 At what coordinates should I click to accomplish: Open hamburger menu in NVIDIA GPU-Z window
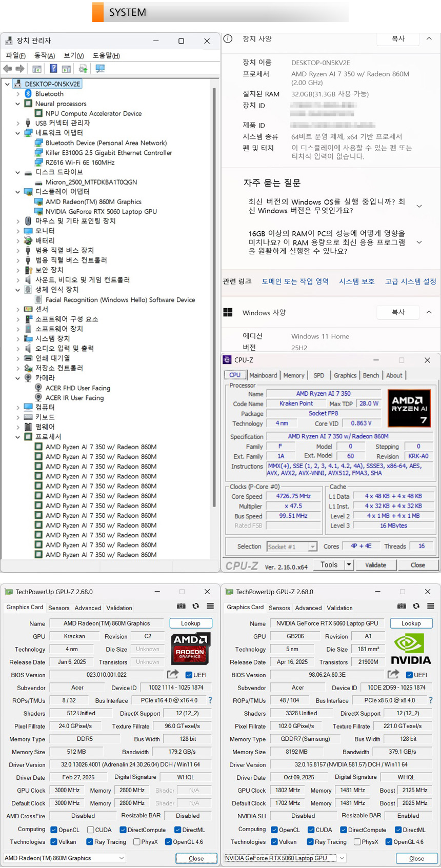[431, 606]
